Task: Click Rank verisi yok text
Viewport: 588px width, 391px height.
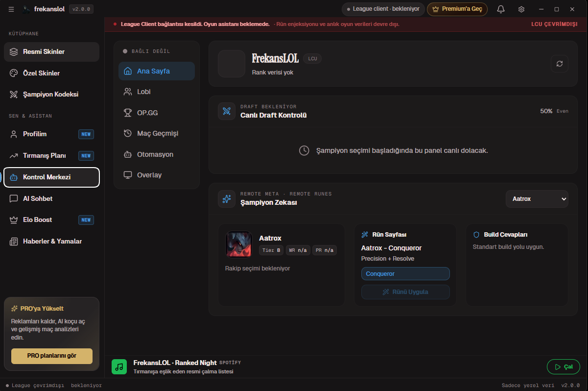Action: (273, 73)
